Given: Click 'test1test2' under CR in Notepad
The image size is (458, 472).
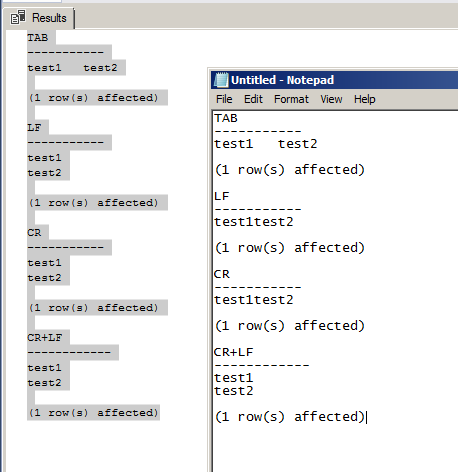Looking at the screenshot, I should (x=254, y=300).
